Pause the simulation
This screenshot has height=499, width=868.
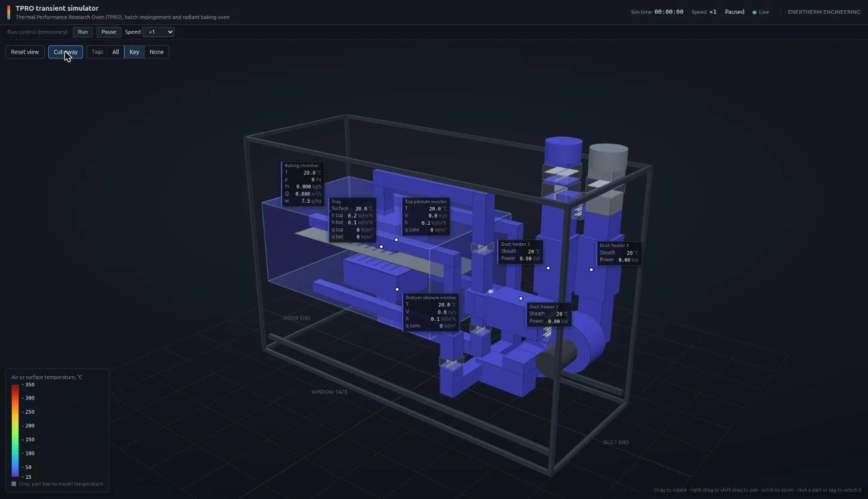coord(108,32)
